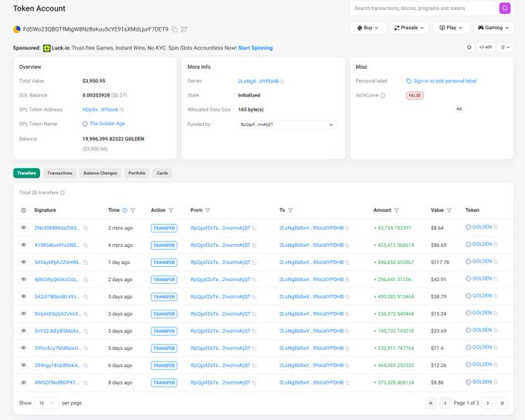The image size is (525, 420).
Task: Open the Start Spinning sponsored link
Action: 255,48
